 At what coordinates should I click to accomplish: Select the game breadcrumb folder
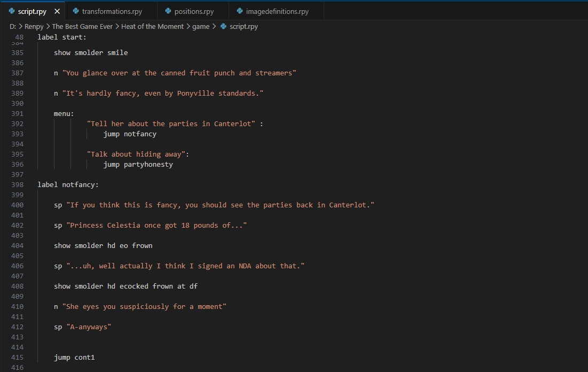tap(201, 26)
